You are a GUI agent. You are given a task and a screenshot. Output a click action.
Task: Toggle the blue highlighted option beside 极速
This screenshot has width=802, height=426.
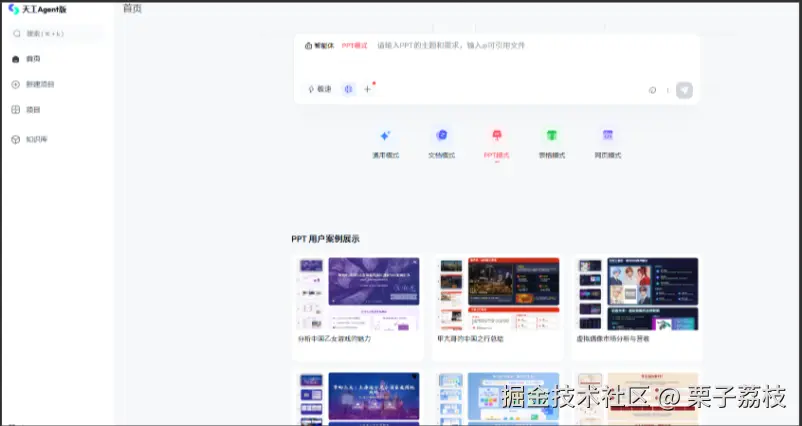tap(348, 89)
